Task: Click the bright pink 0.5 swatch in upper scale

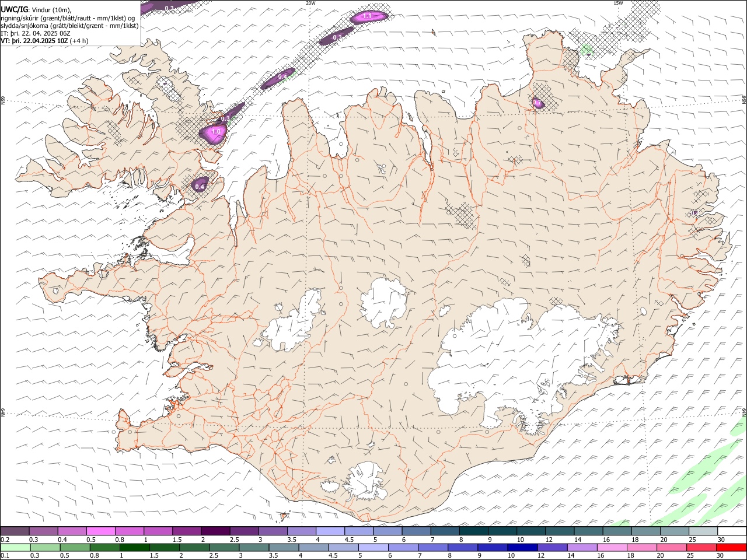Action: tap(100, 531)
